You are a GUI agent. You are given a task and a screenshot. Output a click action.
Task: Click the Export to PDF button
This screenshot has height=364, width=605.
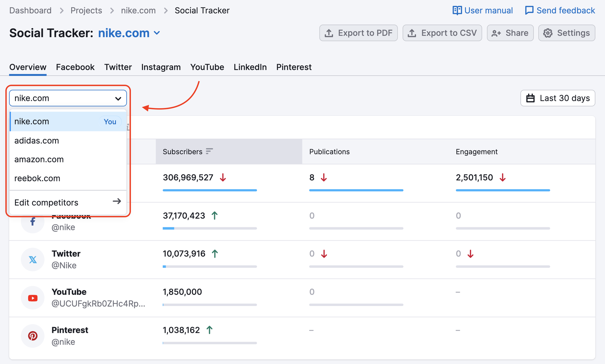click(358, 33)
